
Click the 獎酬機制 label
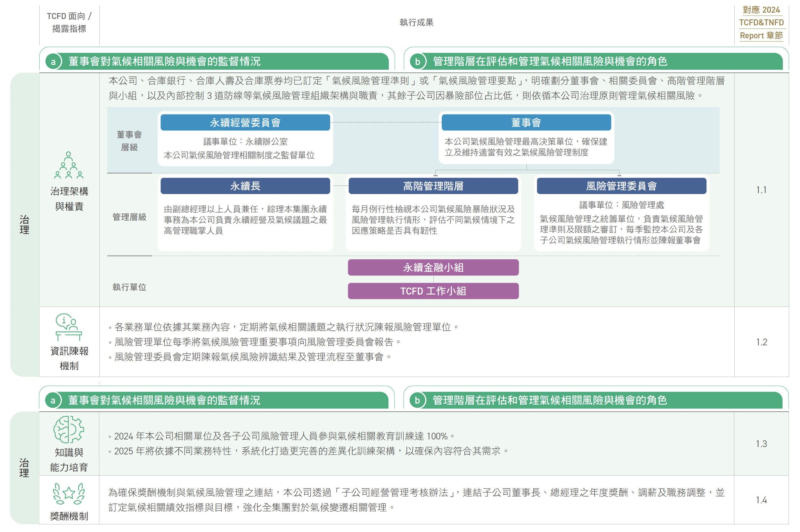(69, 516)
